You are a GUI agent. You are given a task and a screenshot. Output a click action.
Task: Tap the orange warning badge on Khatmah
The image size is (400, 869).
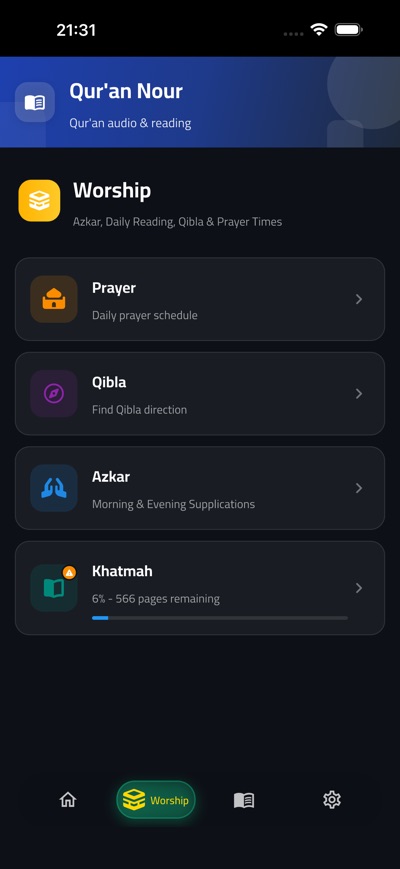69,572
